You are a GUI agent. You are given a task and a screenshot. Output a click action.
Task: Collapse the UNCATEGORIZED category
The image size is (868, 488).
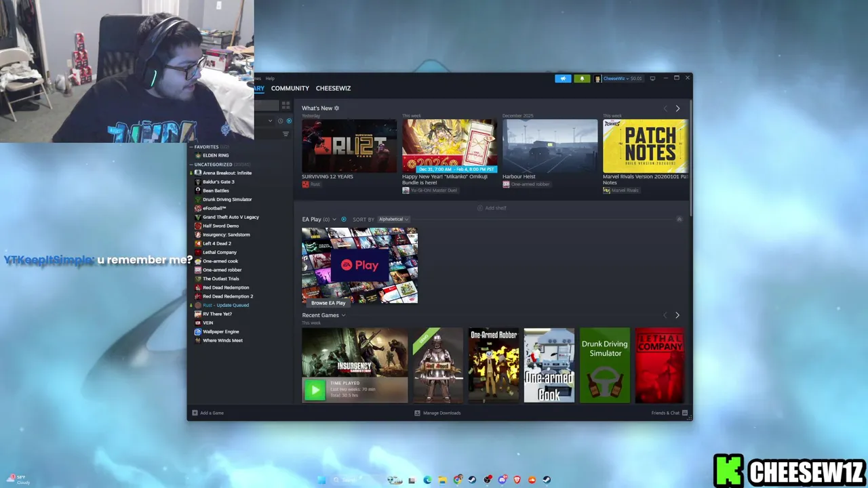[191, 165]
